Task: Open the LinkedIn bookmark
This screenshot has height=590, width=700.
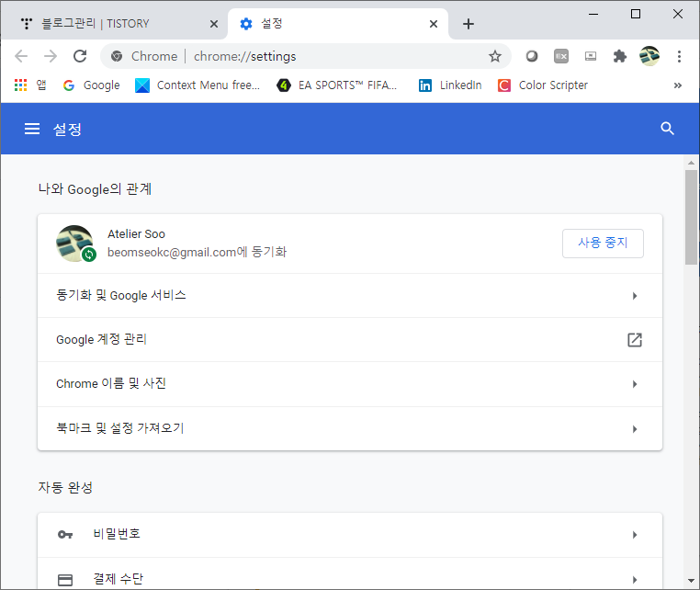Action: coord(450,85)
